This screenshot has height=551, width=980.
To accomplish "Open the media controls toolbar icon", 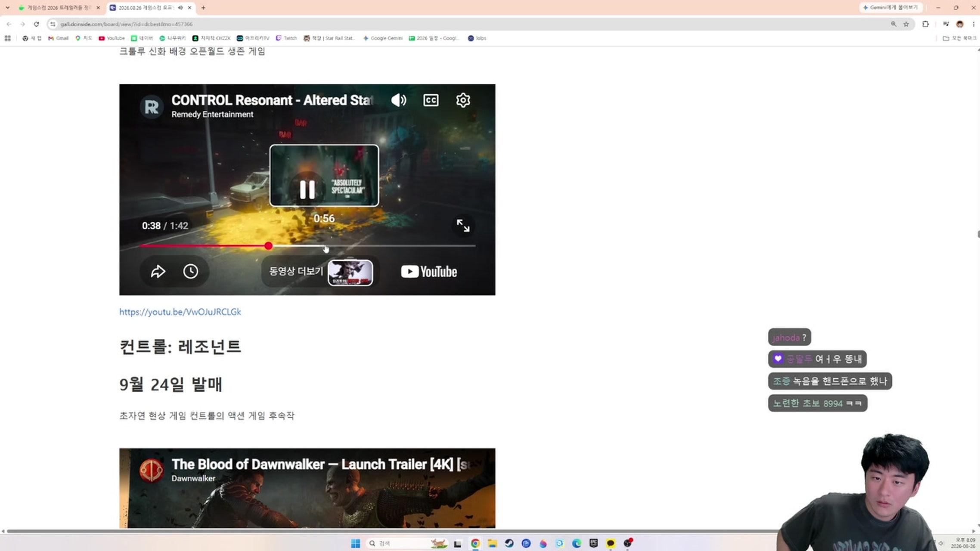I will click(946, 24).
